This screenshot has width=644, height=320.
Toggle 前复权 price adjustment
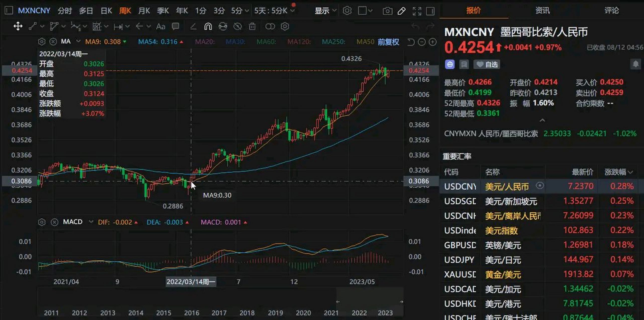coord(388,42)
